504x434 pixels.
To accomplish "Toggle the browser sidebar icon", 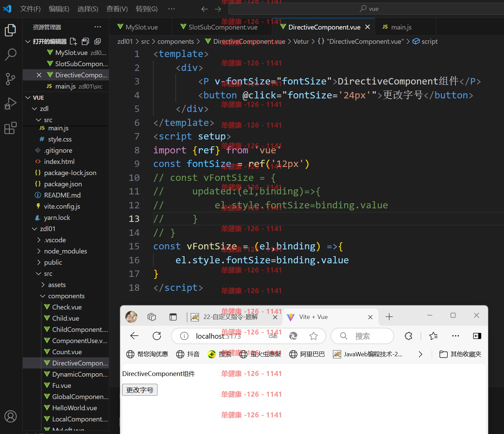I will (477, 336).
